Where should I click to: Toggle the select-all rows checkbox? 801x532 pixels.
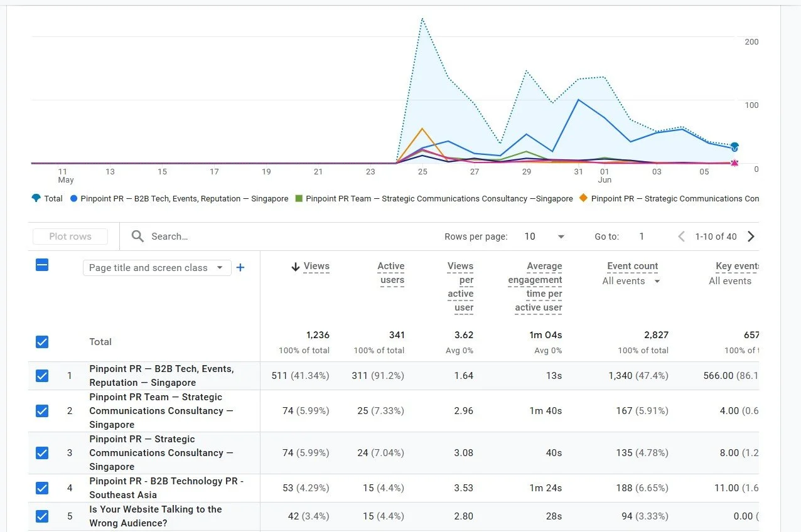point(42,265)
